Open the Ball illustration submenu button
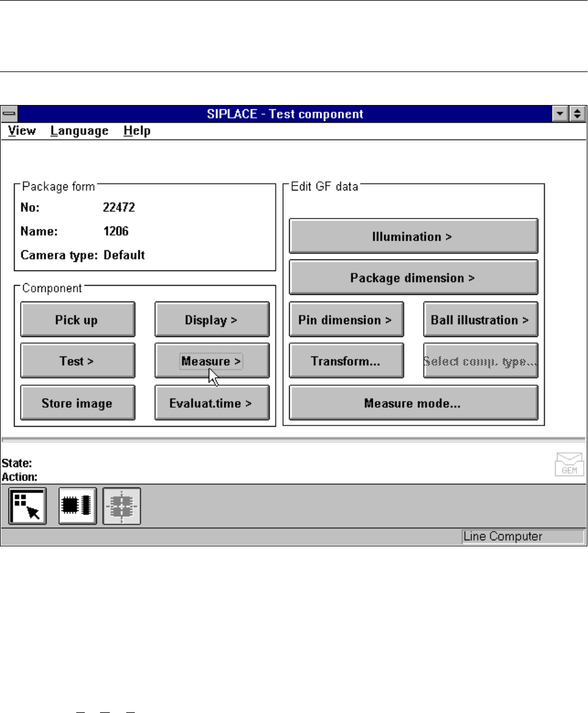Screen dimensions: 588x713 point(481,319)
